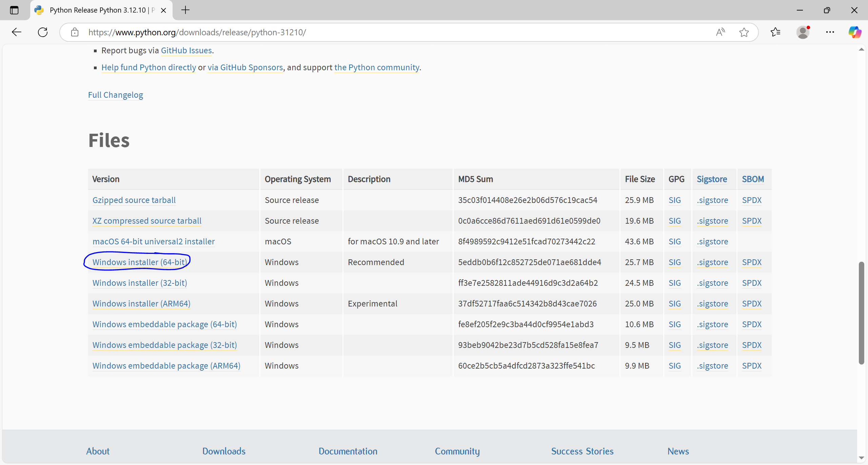The width and height of the screenshot is (868, 465).
Task: Click the vertical scrollbar thumb
Action: point(862,313)
